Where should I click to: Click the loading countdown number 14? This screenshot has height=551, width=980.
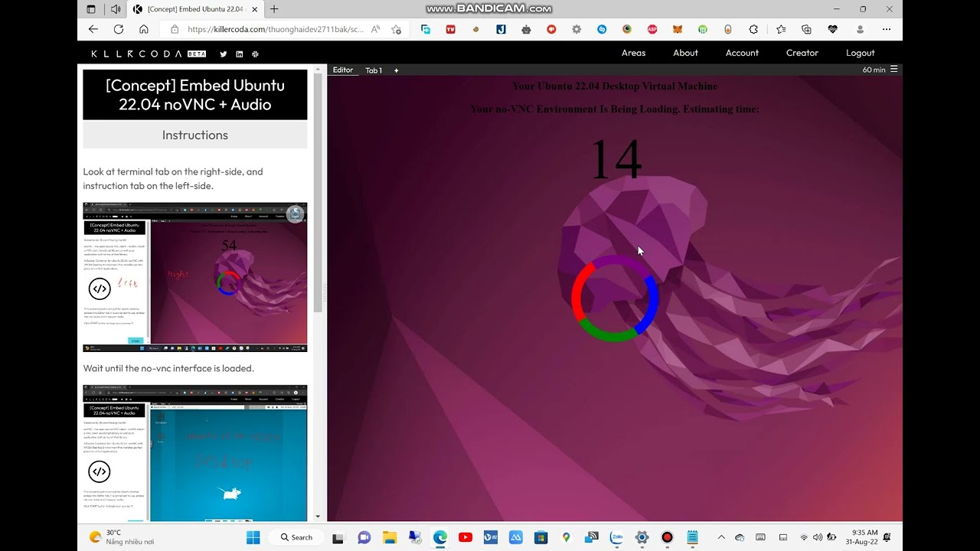pyautogui.click(x=616, y=159)
